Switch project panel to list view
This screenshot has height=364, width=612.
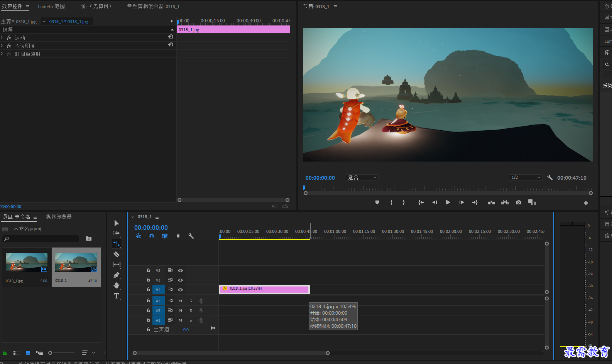(x=17, y=353)
